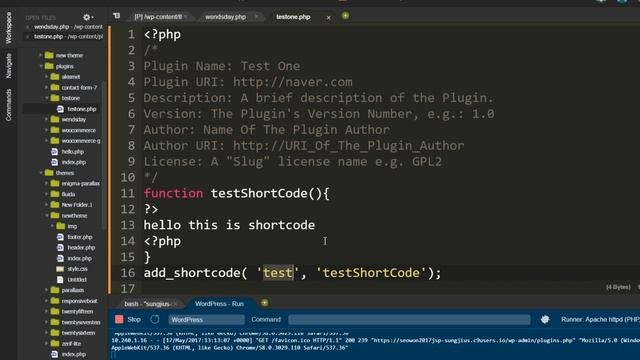This screenshot has width=640, height=360.
Task: Click the restart runner icon
Action: pos(155,319)
